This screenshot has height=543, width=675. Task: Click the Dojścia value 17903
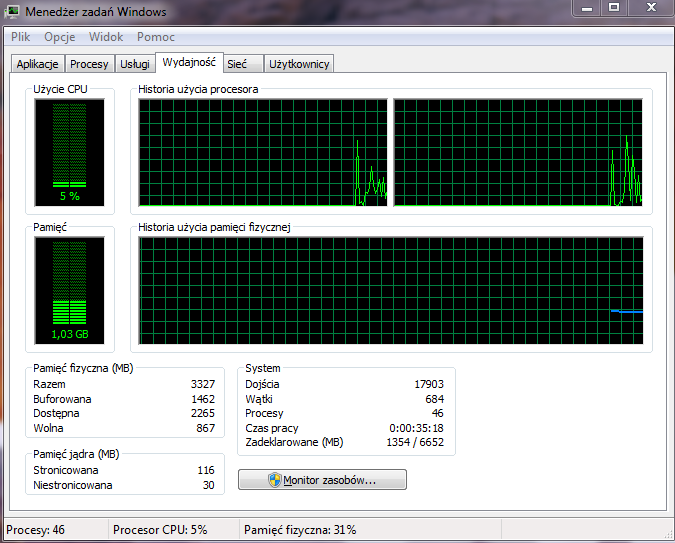click(429, 384)
